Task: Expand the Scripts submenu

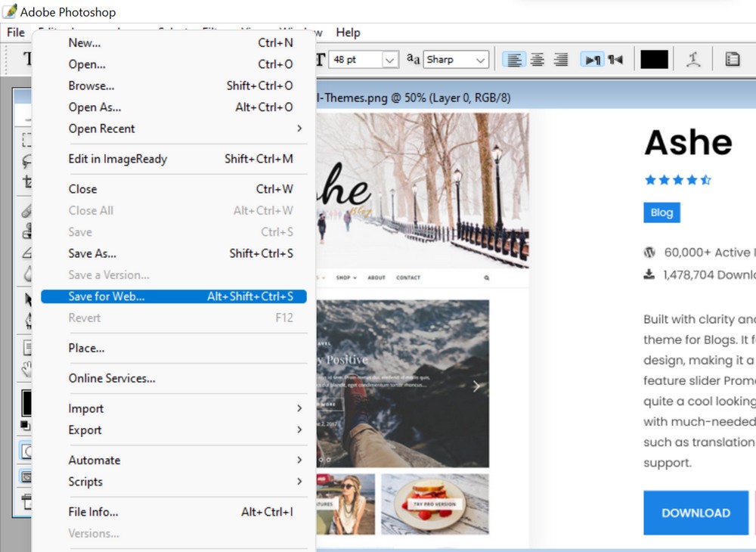Action: click(x=174, y=482)
